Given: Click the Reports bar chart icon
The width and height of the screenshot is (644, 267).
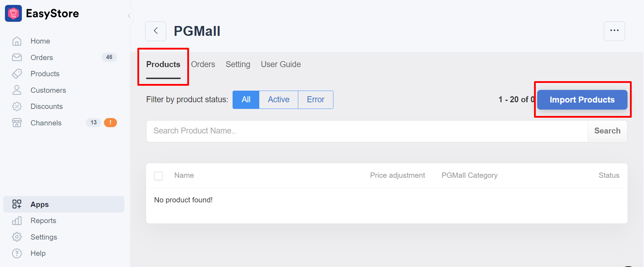Looking at the screenshot, I should pos(17,221).
